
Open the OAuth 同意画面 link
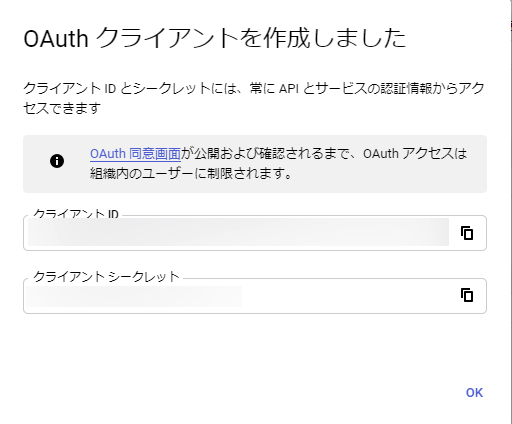[x=135, y=154]
